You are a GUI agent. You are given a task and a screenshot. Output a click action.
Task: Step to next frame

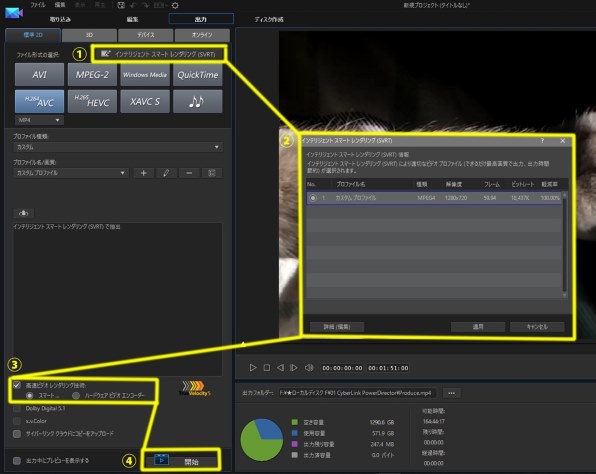294,368
